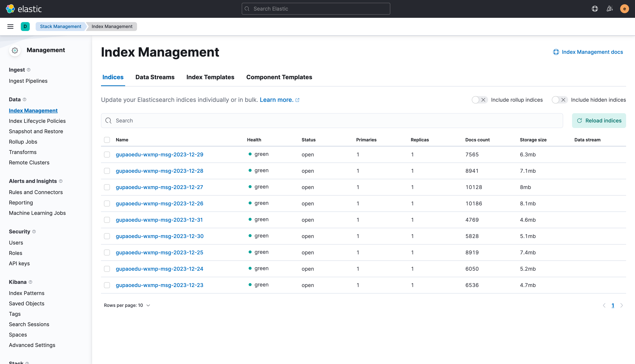This screenshot has height=364, width=635.
Task: Open the user avatar menu
Action: click(x=624, y=9)
